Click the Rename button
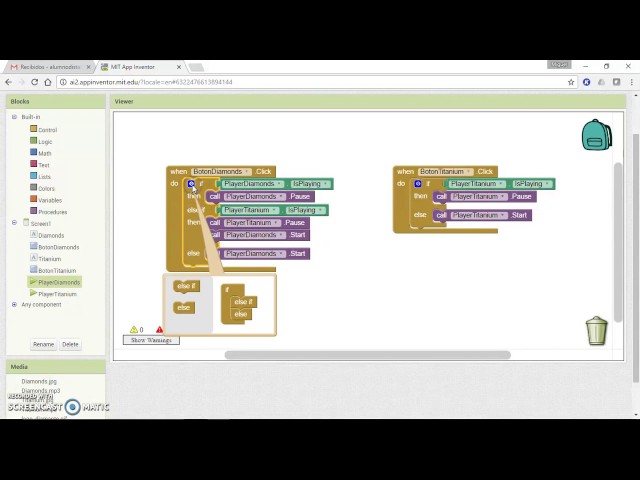The height and width of the screenshot is (480, 640). [x=43, y=344]
